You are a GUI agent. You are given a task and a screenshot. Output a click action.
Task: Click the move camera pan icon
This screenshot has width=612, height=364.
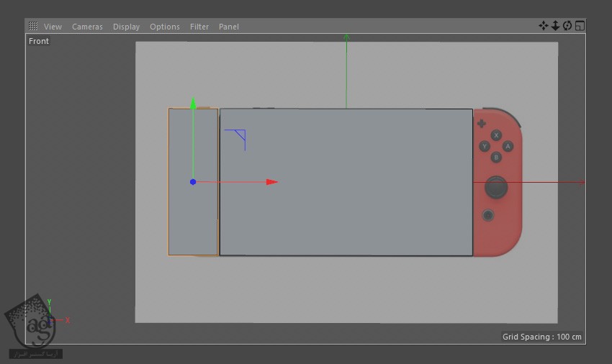click(x=544, y=26)
